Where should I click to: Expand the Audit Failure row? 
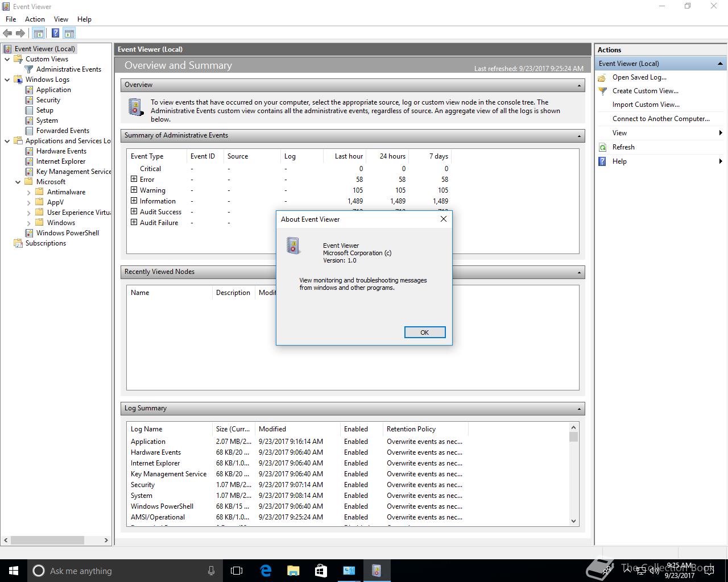click(x=134, y=222)
